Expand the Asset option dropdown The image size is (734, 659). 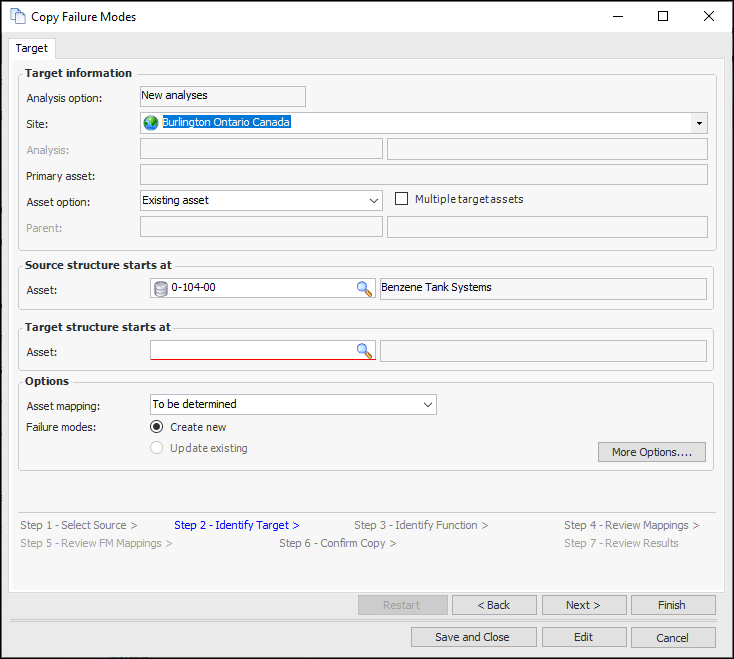click(372, 200)
